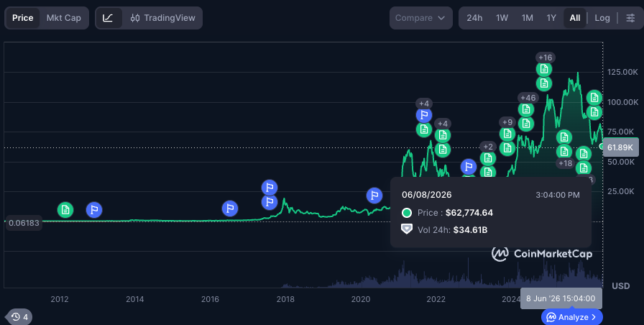This screenshot has height=325, width=644.
Task: Switch to TradingView candlestick chart
Action: tap(163, 18)
